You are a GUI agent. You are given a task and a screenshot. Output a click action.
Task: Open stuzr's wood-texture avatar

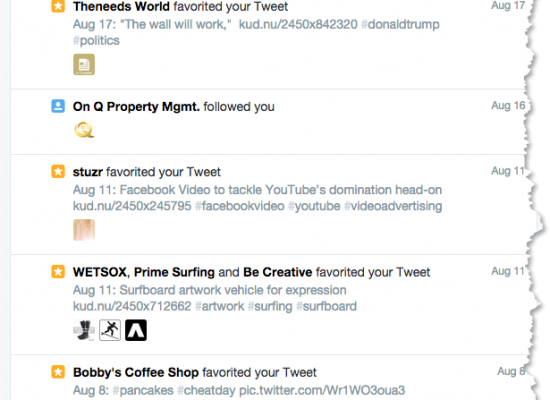coord(84,230)
